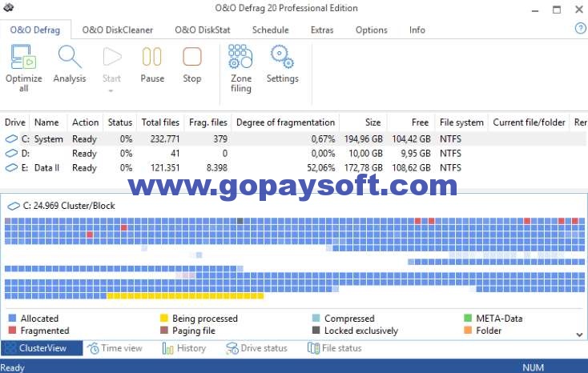Select the Data II drive name
The width and height of the screenshot is (588, 373).
[x=47, y=167]
